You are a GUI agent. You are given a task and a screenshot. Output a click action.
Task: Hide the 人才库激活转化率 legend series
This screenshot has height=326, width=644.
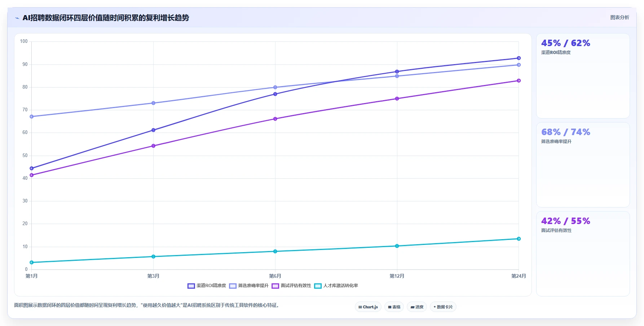click(x=336, y=286)
